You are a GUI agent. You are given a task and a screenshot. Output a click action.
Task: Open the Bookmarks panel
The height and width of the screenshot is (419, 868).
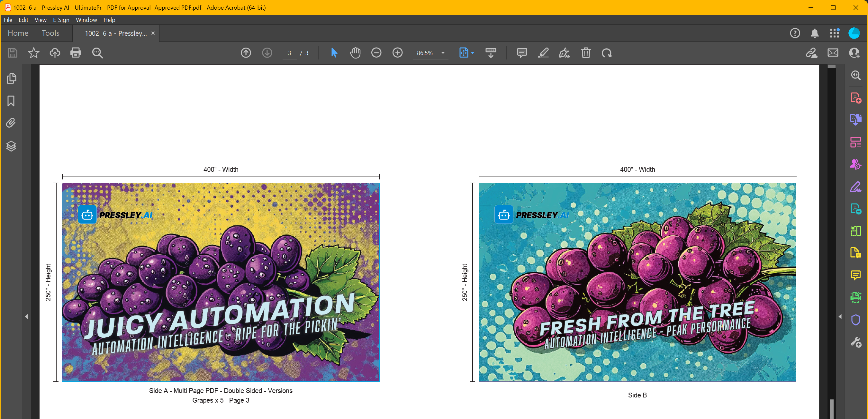[11, 101]
